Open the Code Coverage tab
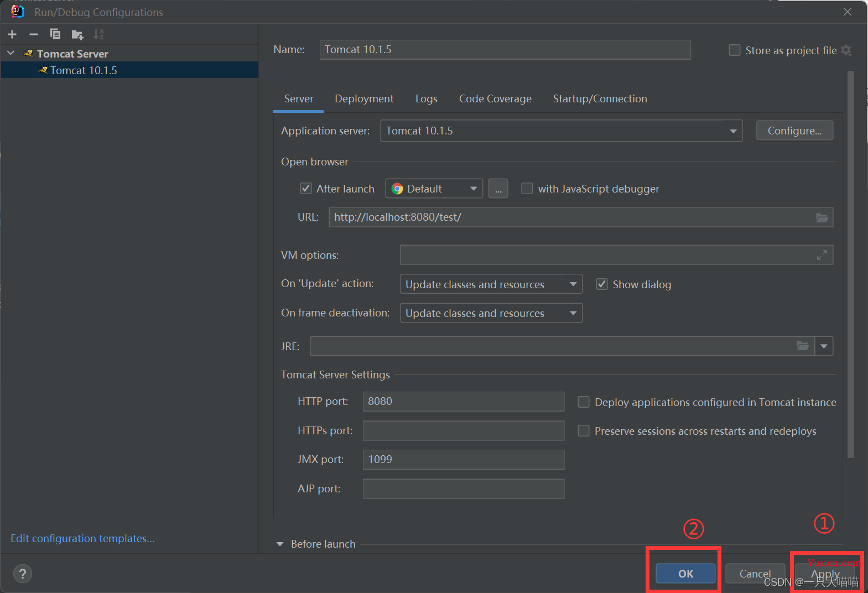The width and height of the screenshot is (868, 593). pos(495,99)
